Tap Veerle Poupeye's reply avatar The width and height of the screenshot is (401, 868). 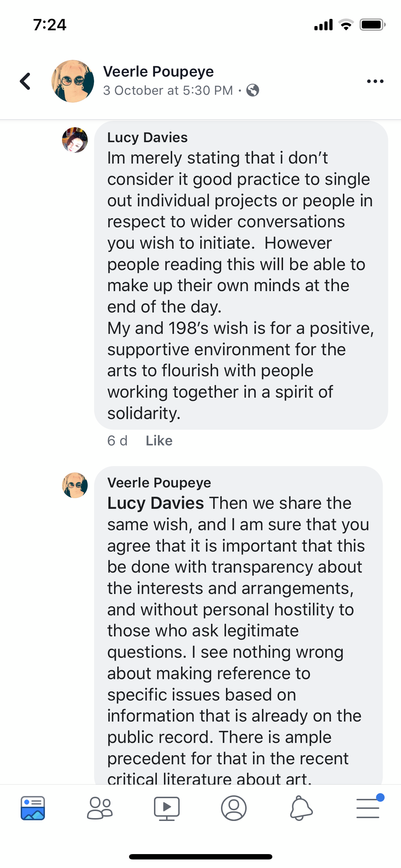click(75, 485)
